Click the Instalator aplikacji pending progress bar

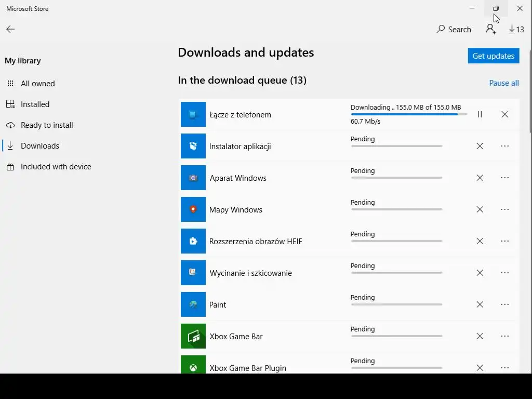click(x=396, y=146)
